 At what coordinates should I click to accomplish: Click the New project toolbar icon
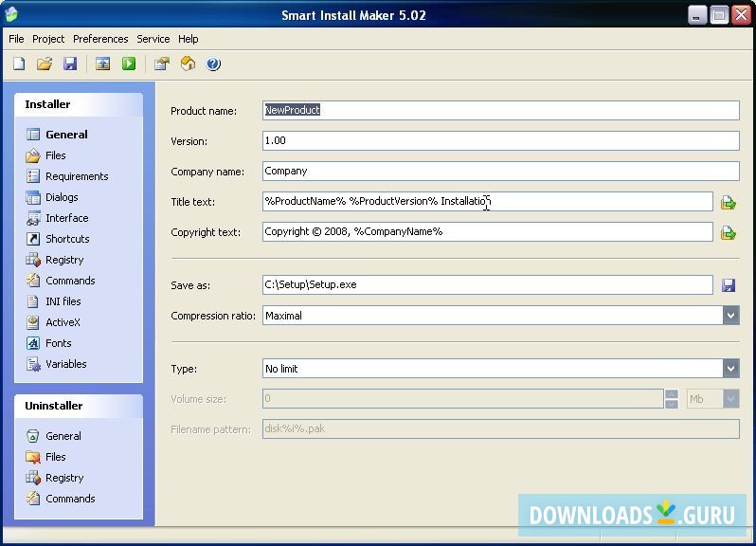(19, 64)
